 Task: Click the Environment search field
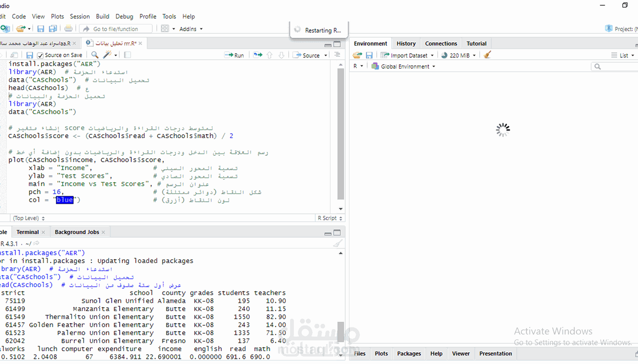coord(615,66)
